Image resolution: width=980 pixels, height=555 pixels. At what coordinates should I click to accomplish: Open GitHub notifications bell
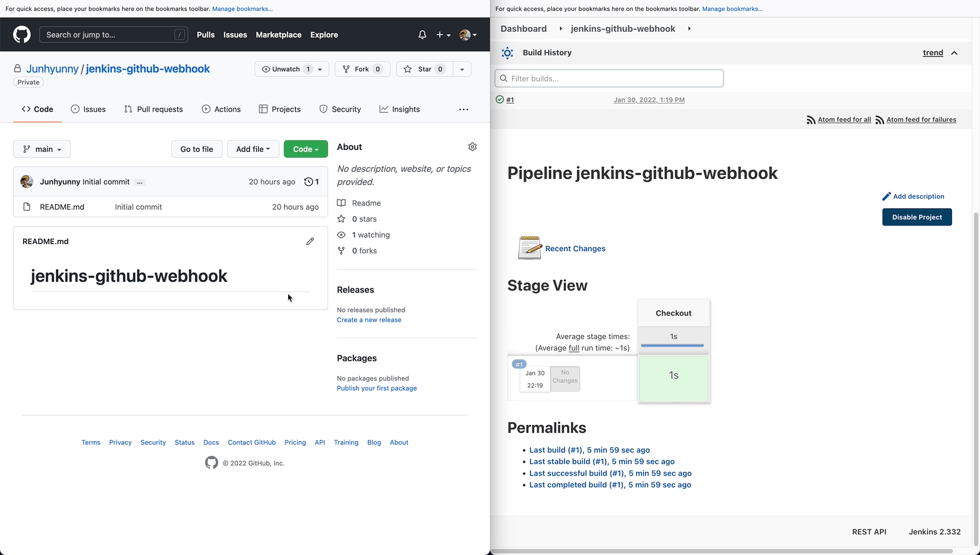coord(422,34)
